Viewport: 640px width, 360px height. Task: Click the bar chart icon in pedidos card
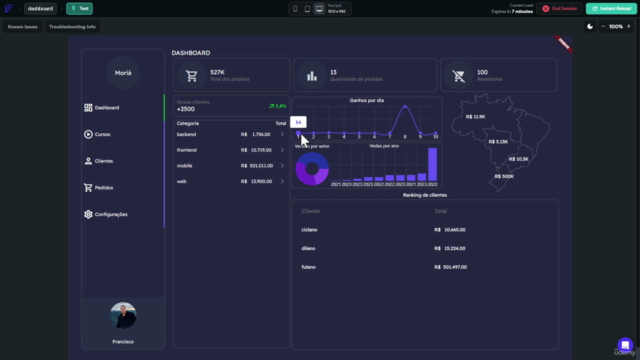pos(312,76)
